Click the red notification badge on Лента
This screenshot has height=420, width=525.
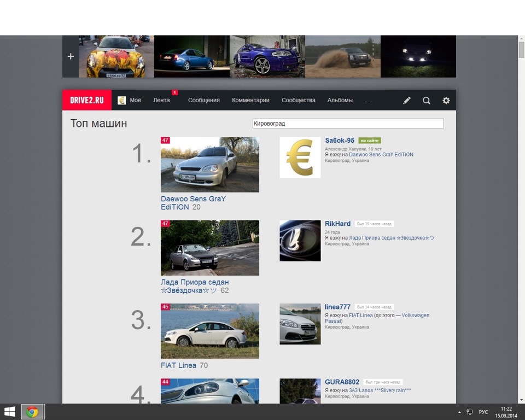point(174,92)
